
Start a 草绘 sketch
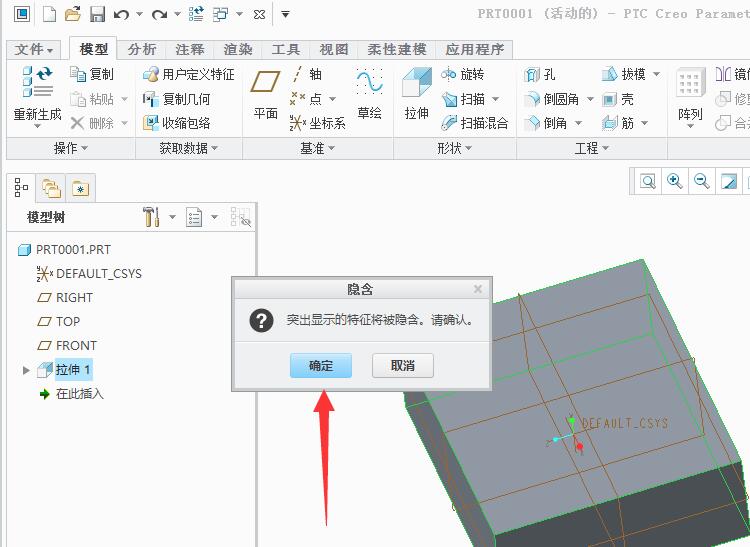(369, 94)
